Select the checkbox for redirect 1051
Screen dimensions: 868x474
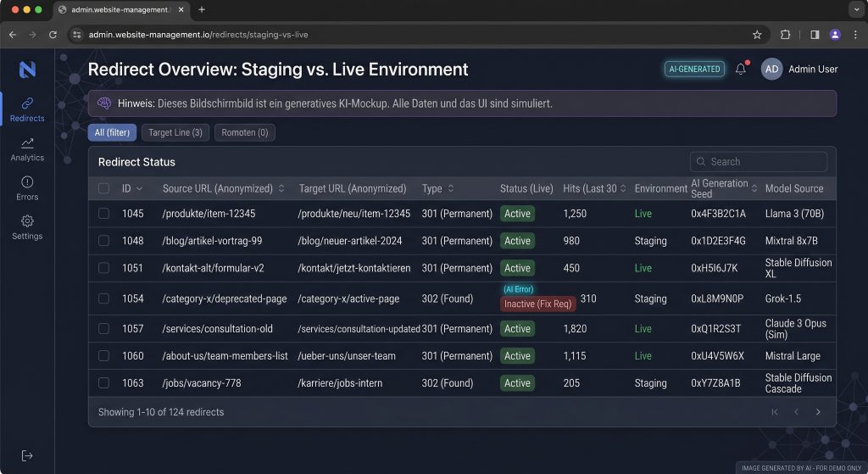click(x=103, y=267)
